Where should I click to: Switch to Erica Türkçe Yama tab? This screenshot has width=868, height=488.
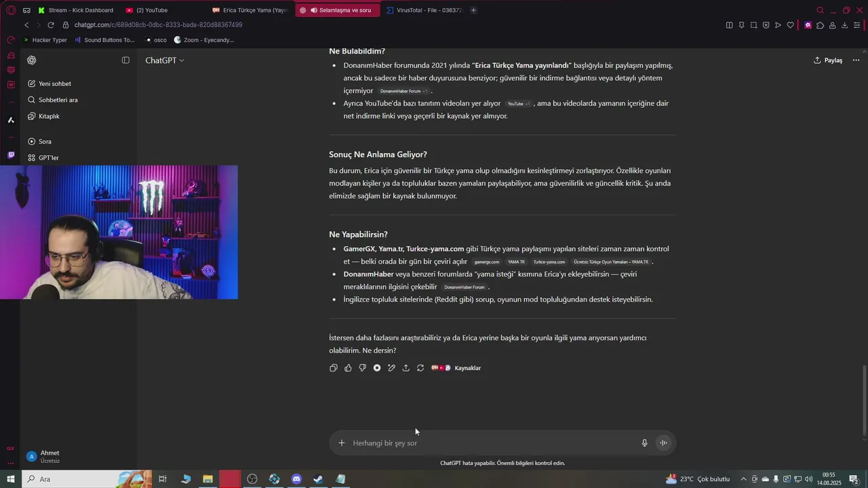(251, 10)
